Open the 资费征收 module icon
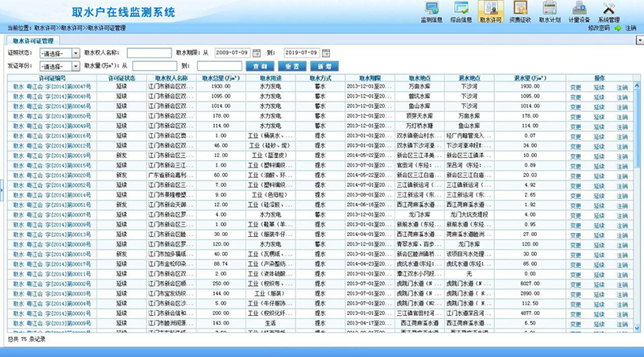Image resolution: width=644 pixels, height=357 pixels. pyautogui.click(x=518, y=10)
